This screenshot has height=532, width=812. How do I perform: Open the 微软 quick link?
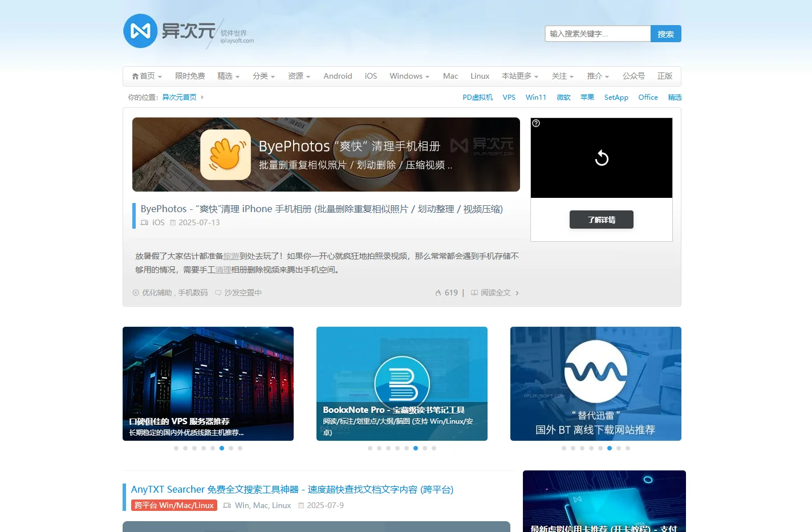coord(563,98)
